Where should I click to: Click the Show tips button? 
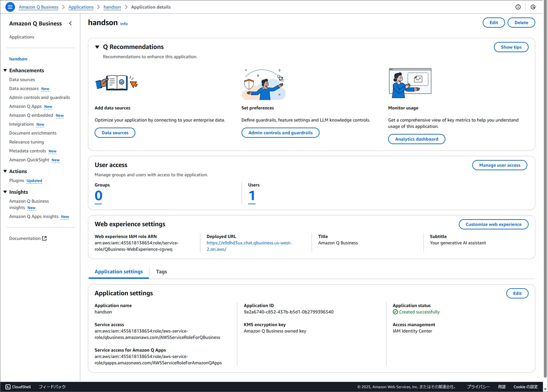511,47
